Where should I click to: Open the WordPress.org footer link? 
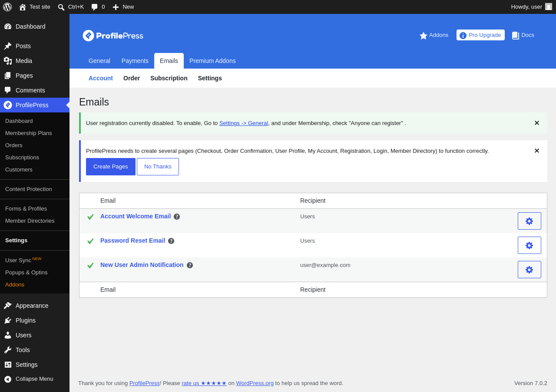coord(255,383)
